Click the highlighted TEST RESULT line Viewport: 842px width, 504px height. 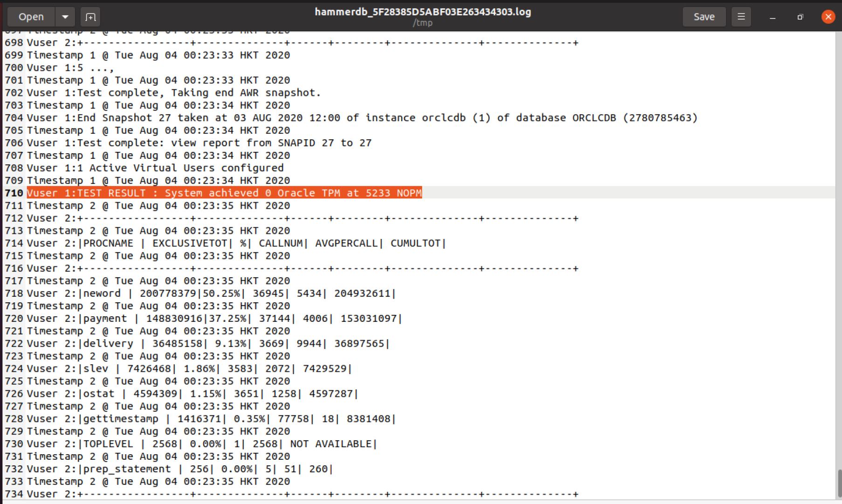[224, 193]
